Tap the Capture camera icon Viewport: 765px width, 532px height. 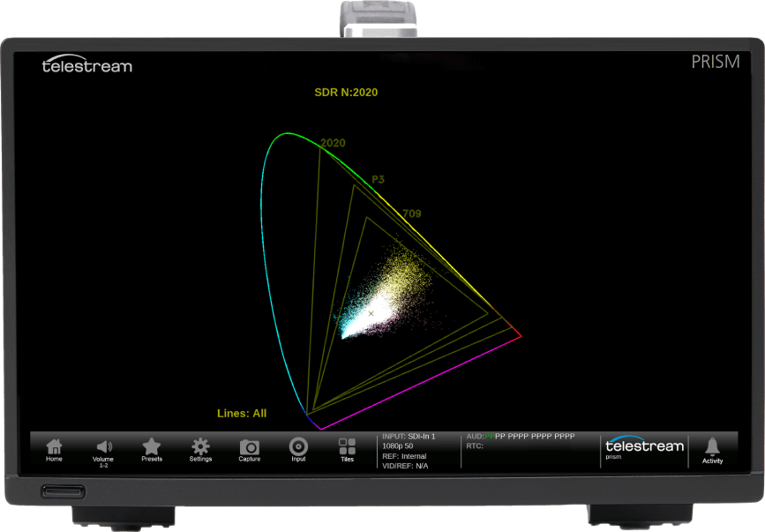[x=250, y=450]
